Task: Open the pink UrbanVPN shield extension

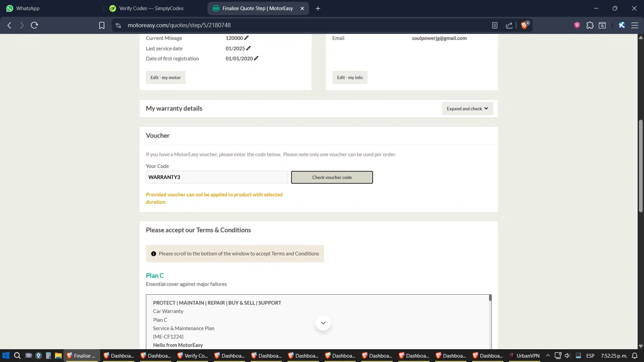Action: pyautogui.click(x=577, y=25)
